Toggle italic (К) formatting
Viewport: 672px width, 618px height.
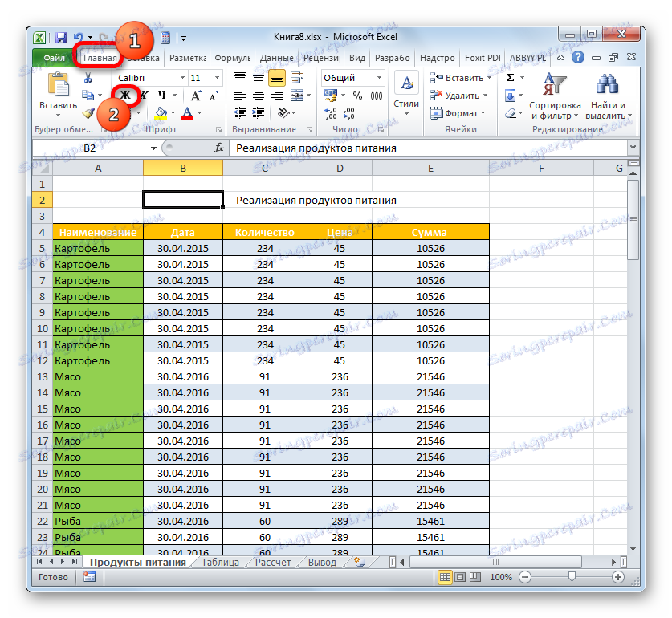(x=145, y=96)
